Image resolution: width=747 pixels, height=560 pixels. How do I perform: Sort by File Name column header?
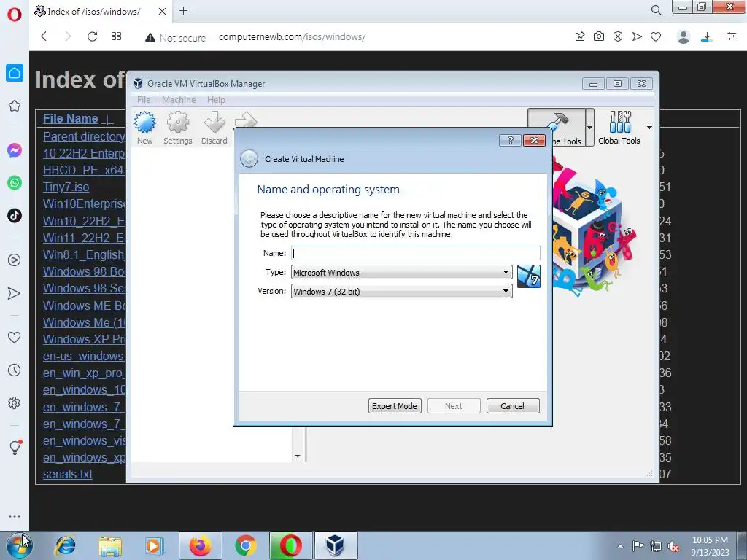tap(71, 119)
